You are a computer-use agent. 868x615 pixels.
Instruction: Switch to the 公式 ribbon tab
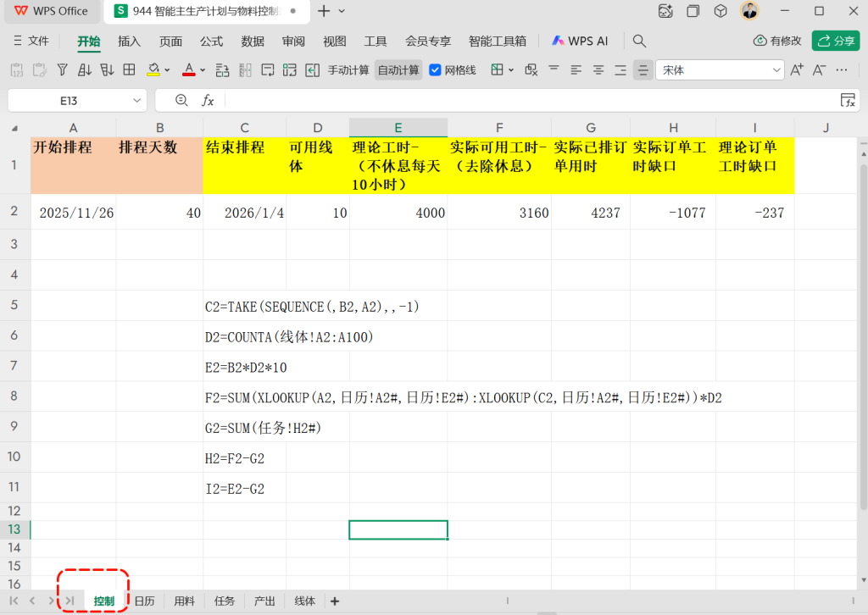(211, 41)
